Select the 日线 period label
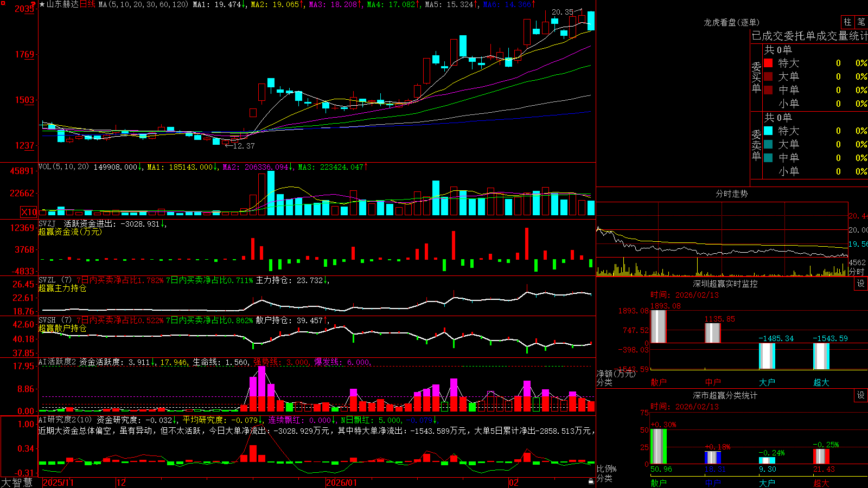 coord(87,4)
